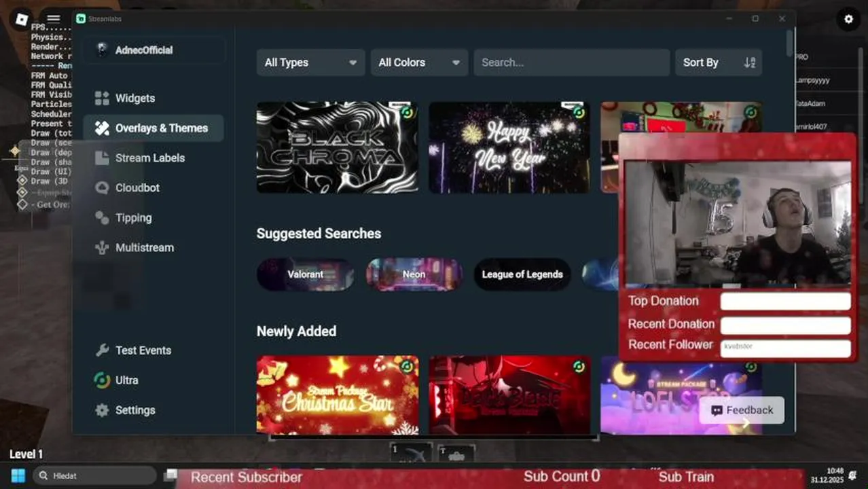Screen dimensions: 868x489
Task: Click the taskbar Hledat search box
Action: (94, 475)
